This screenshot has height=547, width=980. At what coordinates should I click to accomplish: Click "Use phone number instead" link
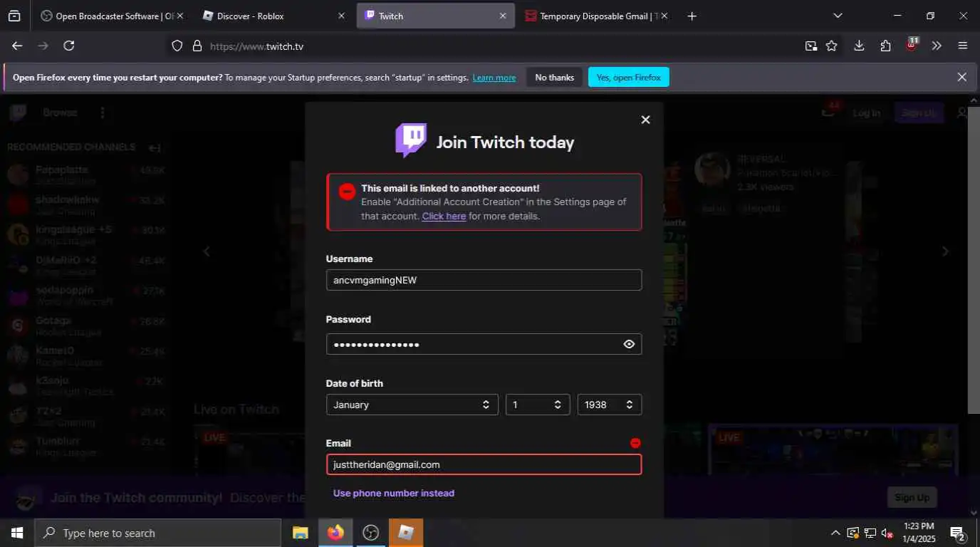[394, 493]
